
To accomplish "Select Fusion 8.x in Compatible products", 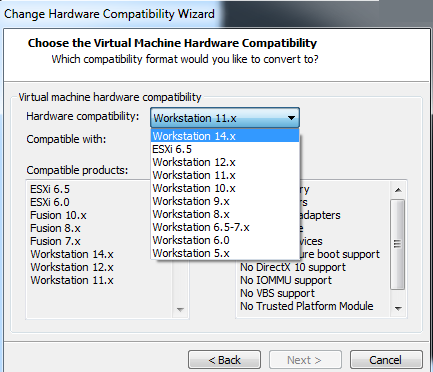I will 55,228.
